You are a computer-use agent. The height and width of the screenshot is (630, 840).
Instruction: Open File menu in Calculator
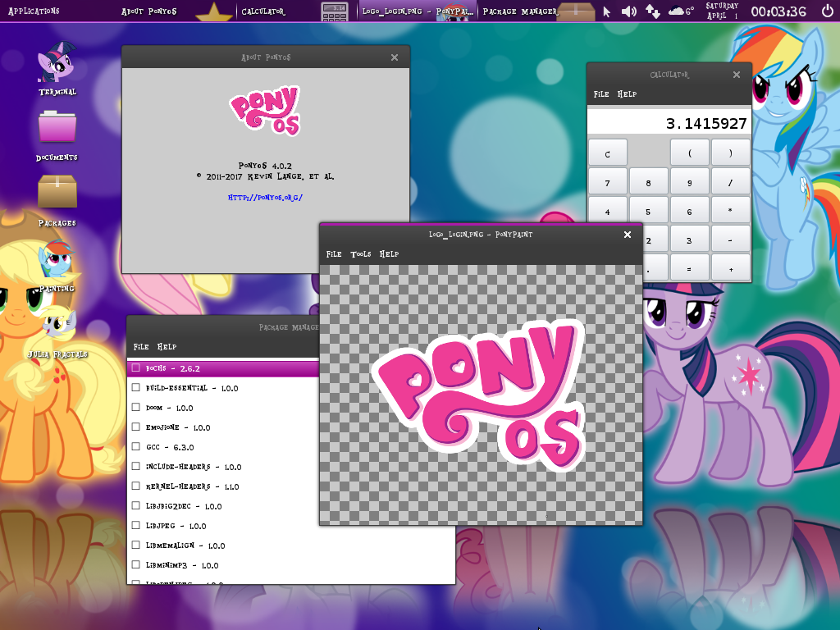[601, 94]
